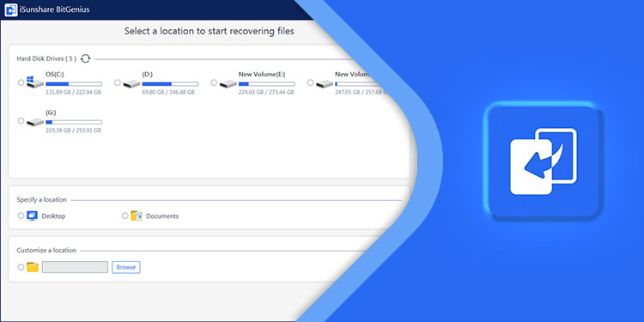The width and height of the screenshot is (644, 322).
Task: Click the New Volume(E:) label
Action: 262,75
